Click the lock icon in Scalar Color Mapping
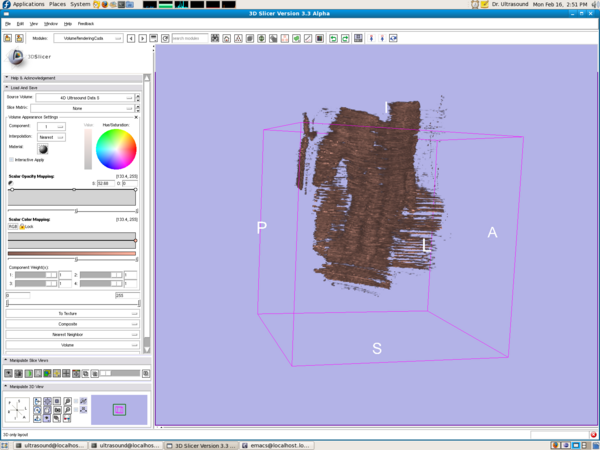 23,227
